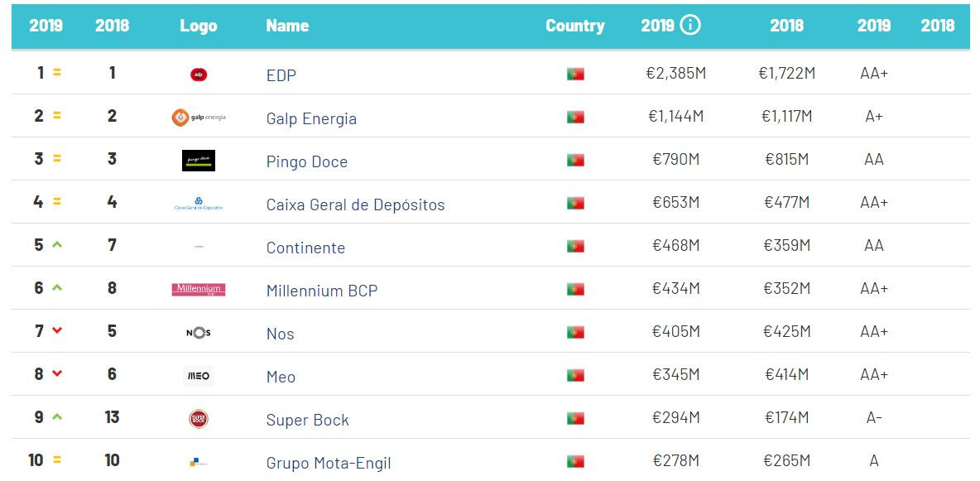The width and height of the screenshot is (980, 481).
Task: Click the Portugal flag in EDP row
Action: pos(575,75)
